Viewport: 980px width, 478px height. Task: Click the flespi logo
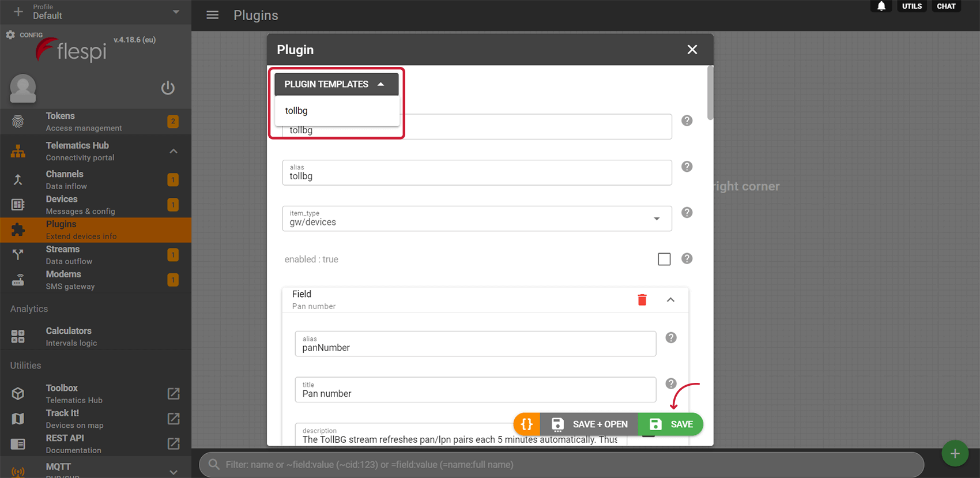[x=71, y=50]
